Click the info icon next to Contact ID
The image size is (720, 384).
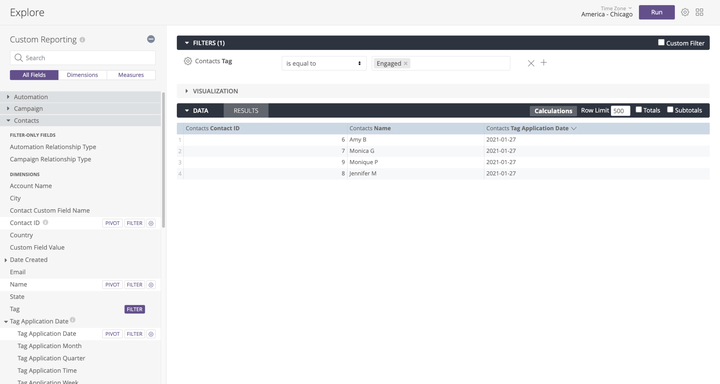tap(45, 222)
